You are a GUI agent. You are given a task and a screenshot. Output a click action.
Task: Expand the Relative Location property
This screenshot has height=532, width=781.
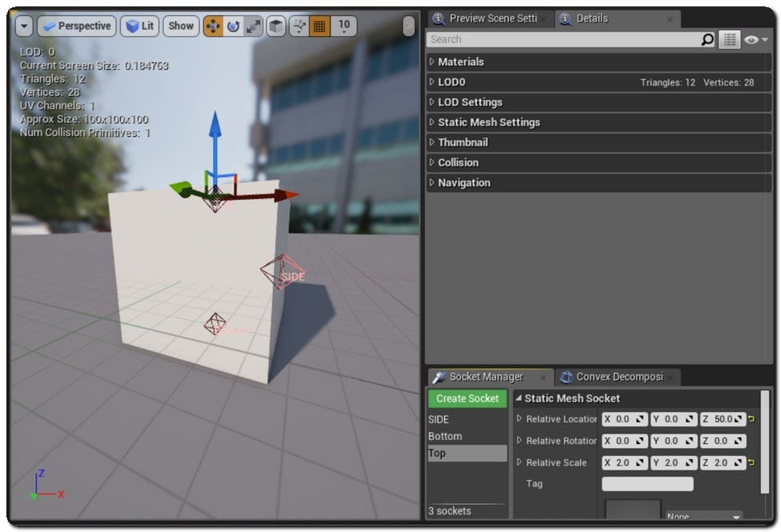519,419
